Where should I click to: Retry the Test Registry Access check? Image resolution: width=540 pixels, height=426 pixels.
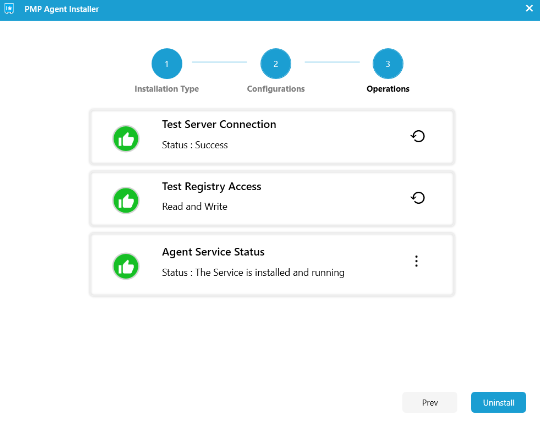click(418, 198)
